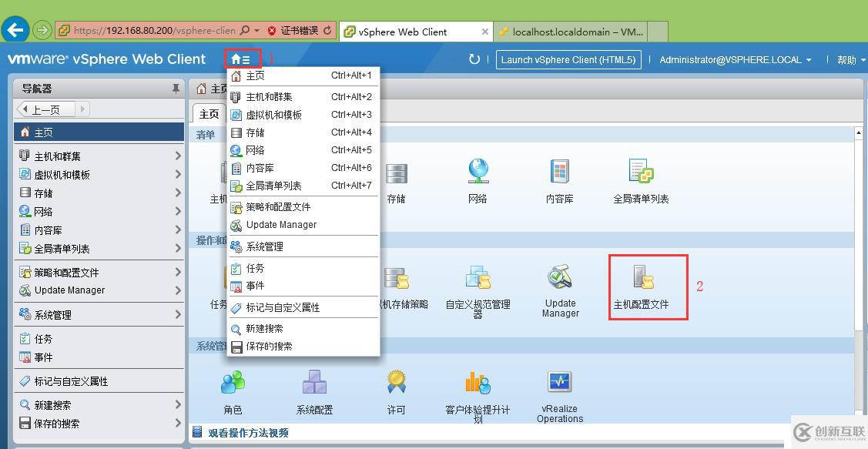Open the 全局清单列表 home screen icon

tap(642, 177)
